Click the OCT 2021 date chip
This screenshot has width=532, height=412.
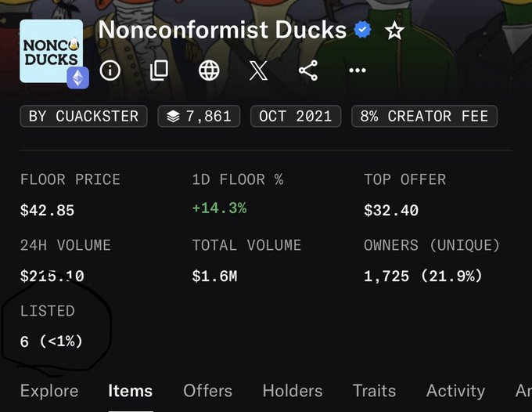pyautogui.click(x=296, y=116)
